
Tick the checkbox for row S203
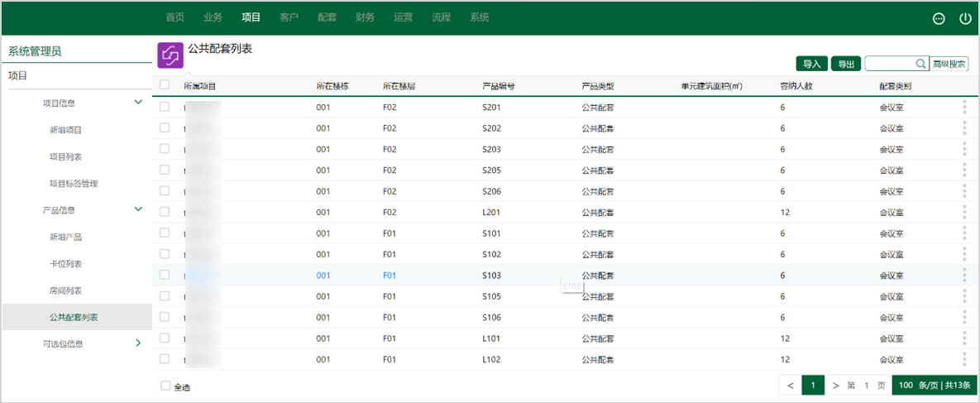[x=165, y=148]
